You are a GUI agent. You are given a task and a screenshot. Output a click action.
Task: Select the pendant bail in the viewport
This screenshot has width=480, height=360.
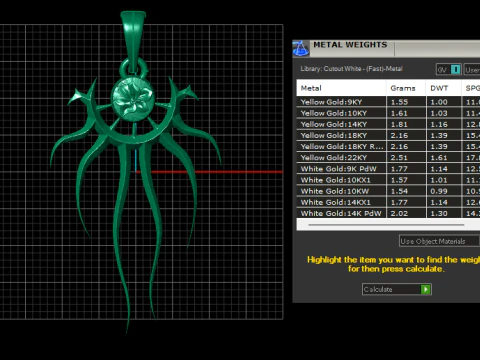point(133,38)
